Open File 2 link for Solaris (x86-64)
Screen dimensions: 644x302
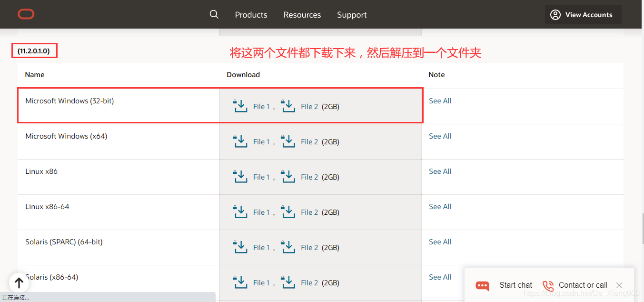pos(309,283)
